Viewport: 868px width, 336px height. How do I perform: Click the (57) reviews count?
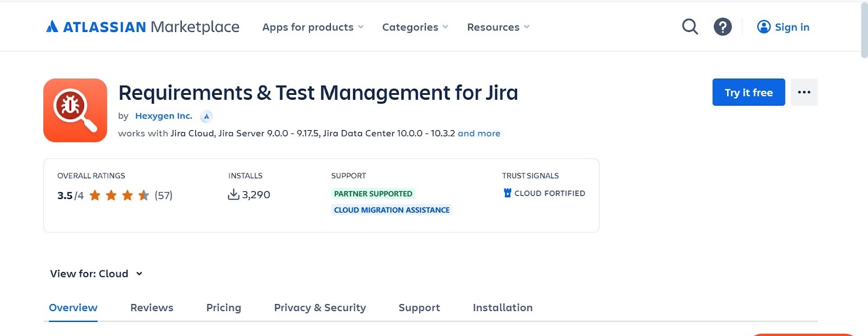click(x=163, y=195)
